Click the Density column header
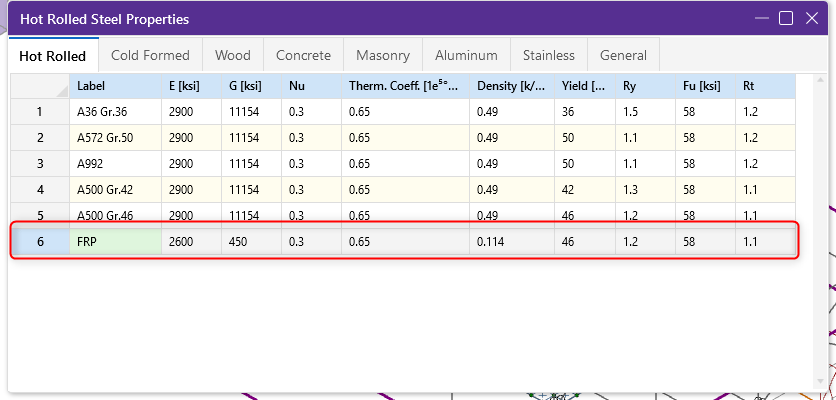 [x=511, y=86]
